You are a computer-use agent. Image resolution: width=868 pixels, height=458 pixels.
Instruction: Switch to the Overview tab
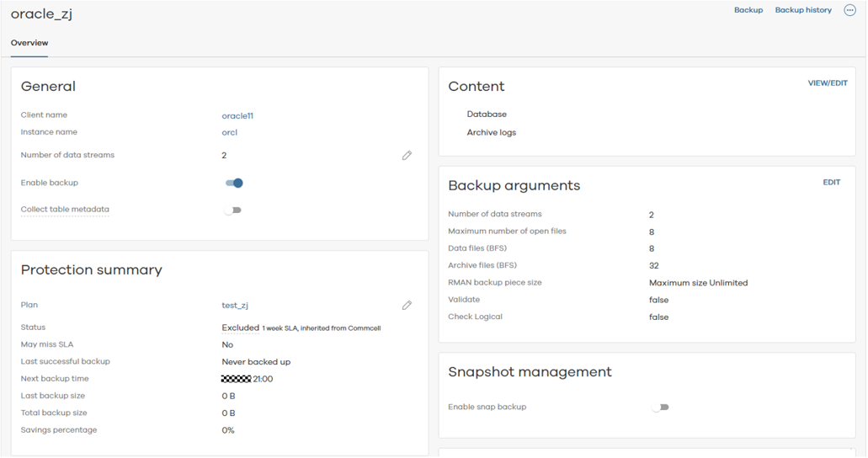pyautogui.click(x=29, y=43)
